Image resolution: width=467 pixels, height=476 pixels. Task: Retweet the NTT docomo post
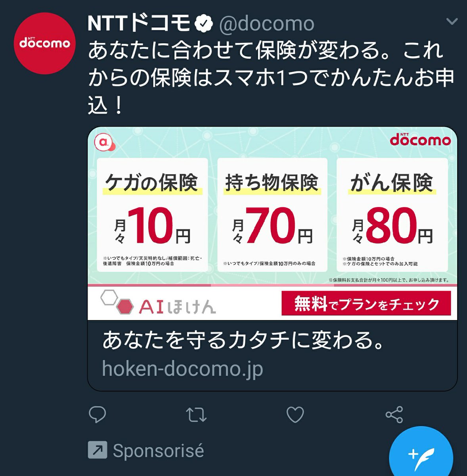coord(196,415)
